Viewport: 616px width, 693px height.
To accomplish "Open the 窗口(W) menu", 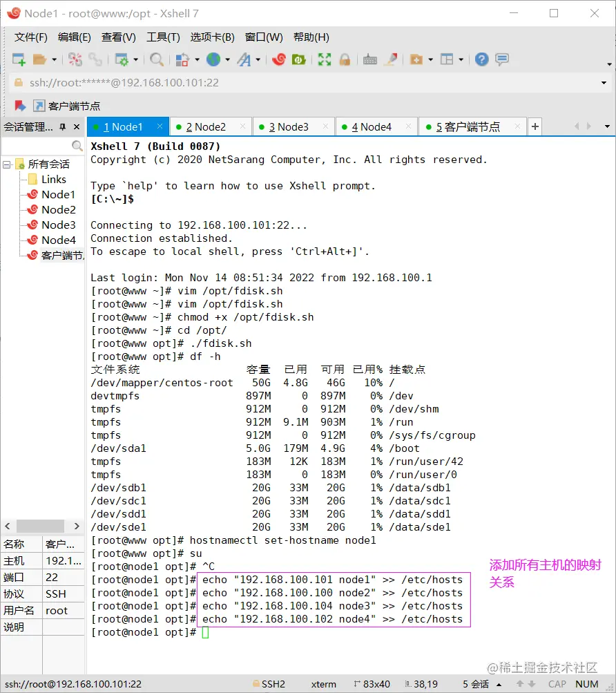I will 264,37.
